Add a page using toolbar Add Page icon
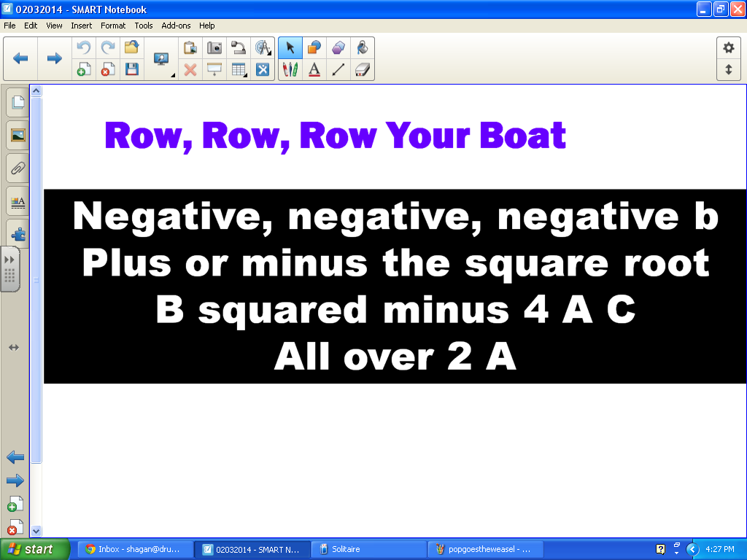Image resolution: width=747 pixels, height=560 pixels. (x=84, y=69)
